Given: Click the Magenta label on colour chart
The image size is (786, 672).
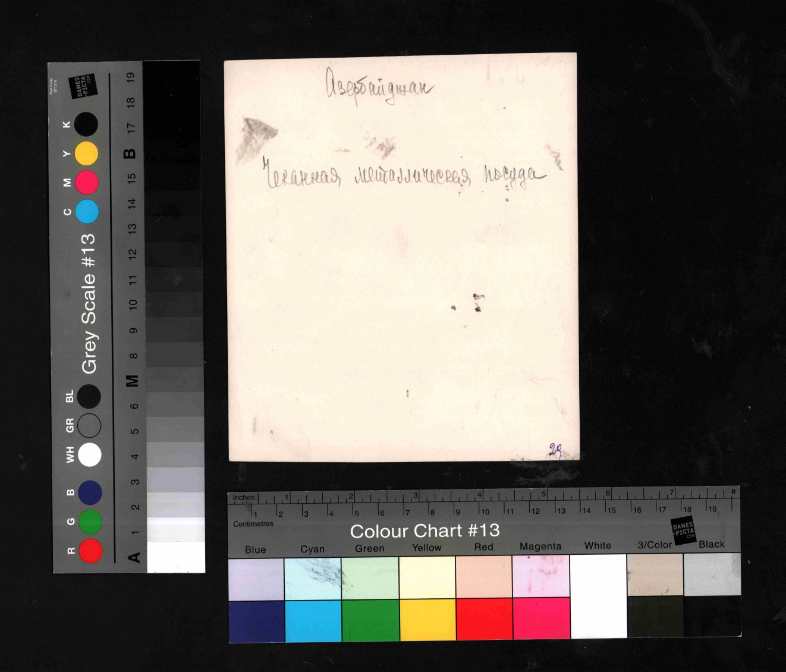Looking at the screenshot, I should pyautogui.click(x=540, y=546).
